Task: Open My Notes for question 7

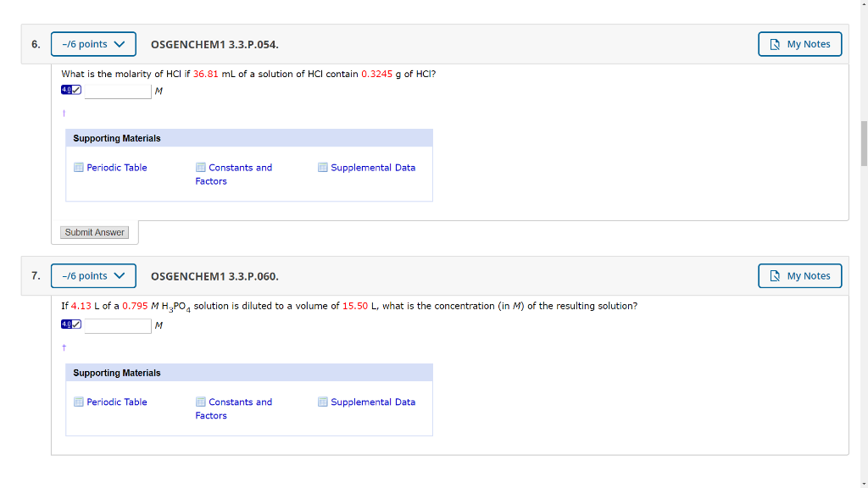Action: point(799,275)
